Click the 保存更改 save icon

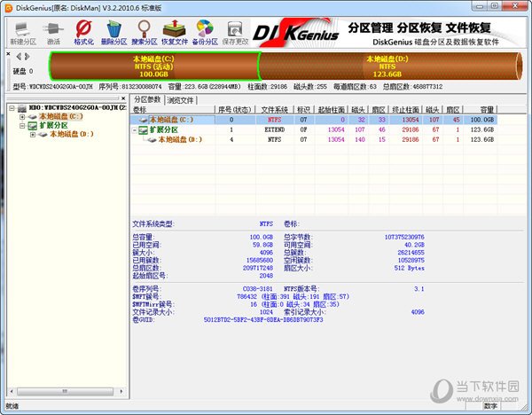coord(235,33)
